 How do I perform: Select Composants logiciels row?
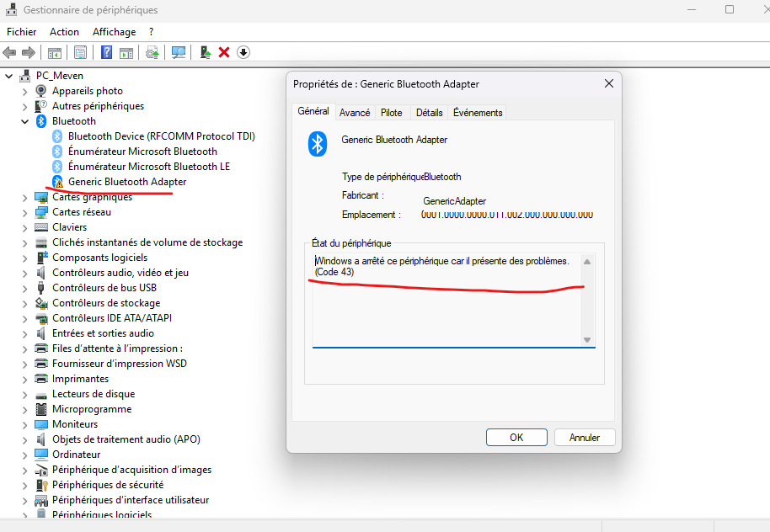99,258
